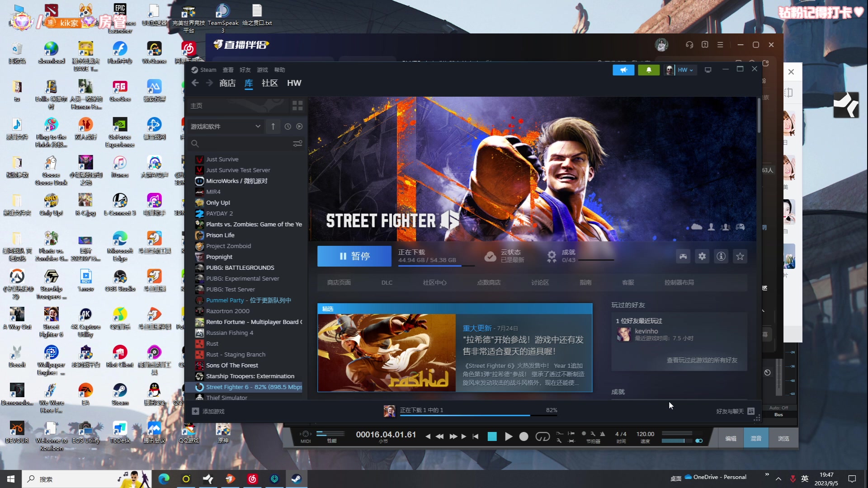Image resolution: width=868 pixels, height=488 pixels.
Task: Open Microsoft Edge from the taskbar
Action: coord(164,479)
